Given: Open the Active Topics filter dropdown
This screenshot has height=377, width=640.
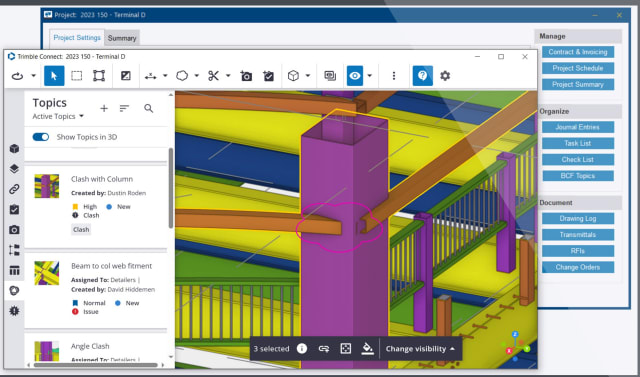Looking at the screenshot, I should point(58,117).
